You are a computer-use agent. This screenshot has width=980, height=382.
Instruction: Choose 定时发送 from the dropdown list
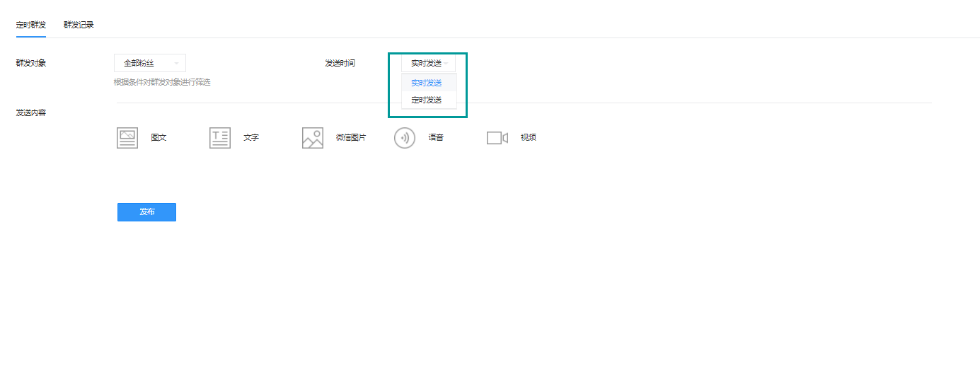coord(429,100)
